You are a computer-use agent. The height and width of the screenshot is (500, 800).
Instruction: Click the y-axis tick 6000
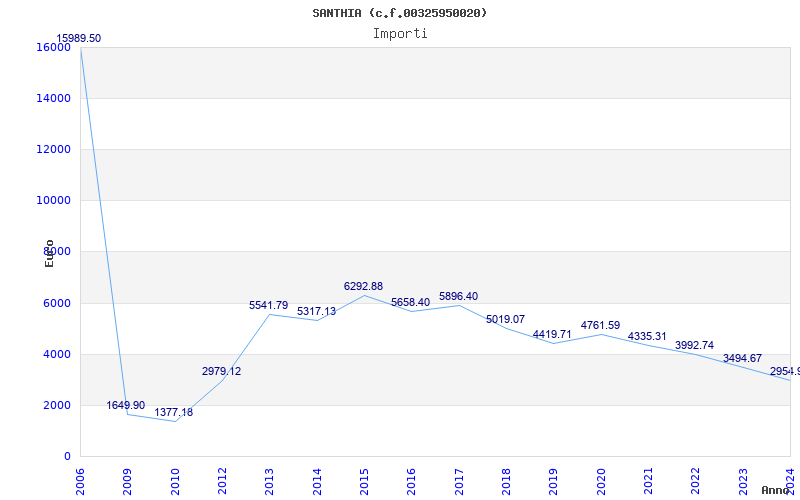[x=56, y=303]
